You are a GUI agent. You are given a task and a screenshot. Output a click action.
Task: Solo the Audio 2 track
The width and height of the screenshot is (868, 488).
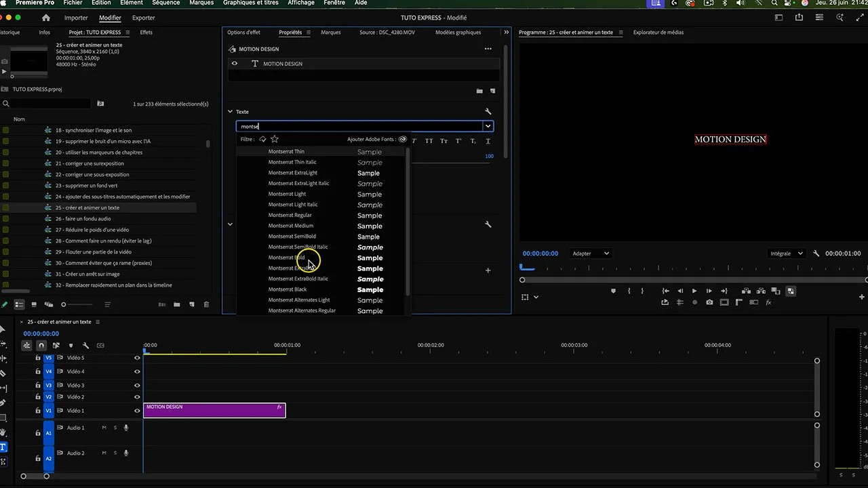115,453
